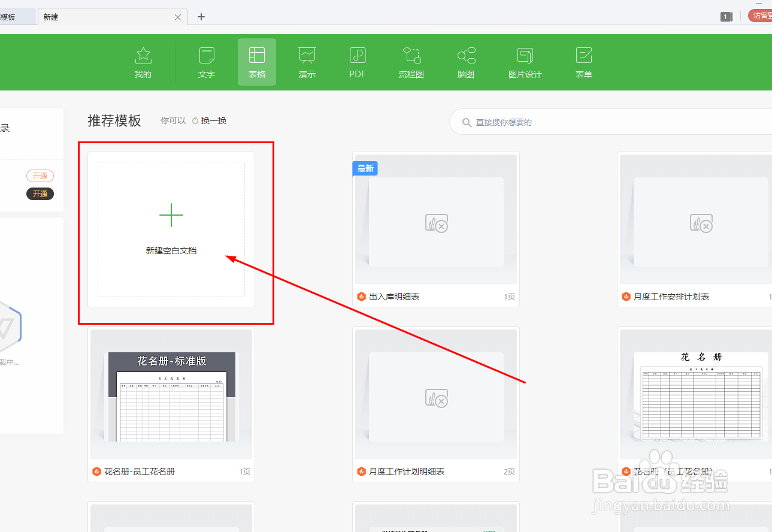Open the 月度工作安排计划表 template thumbnail
This screenshot has height=532, width=772.
click(696, 219)
